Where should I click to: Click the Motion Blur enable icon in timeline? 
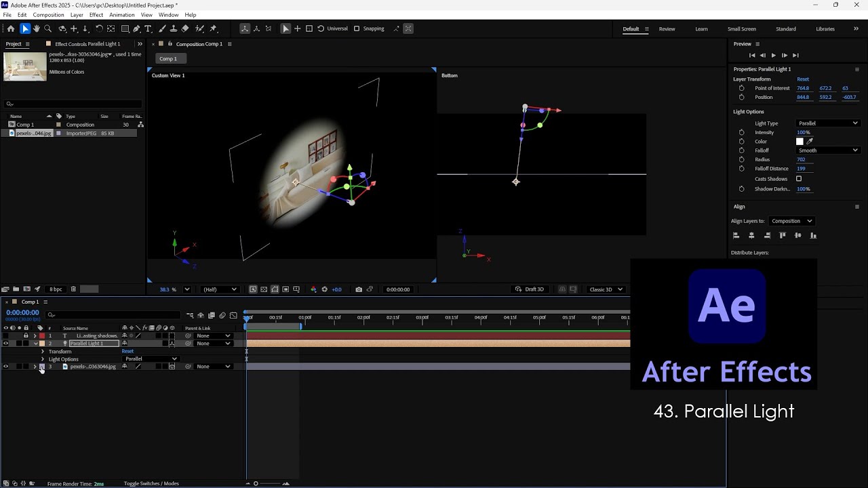pos(222,315)
